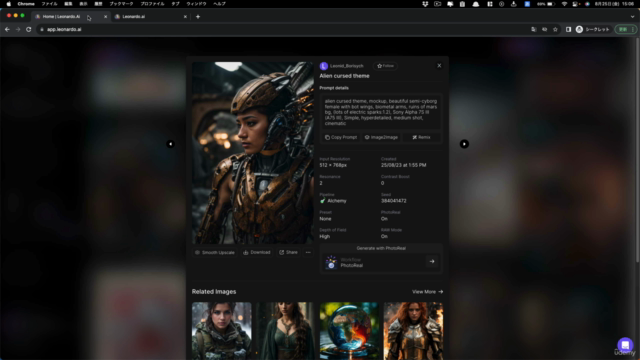Click the browser back button
This screenshot has width=640, height=360.
tap(7, 29)
